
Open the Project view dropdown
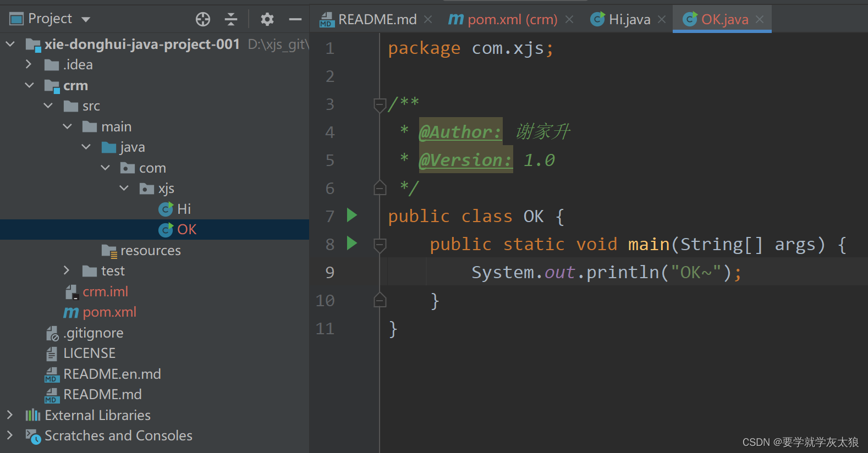click(x=86, y=19)
